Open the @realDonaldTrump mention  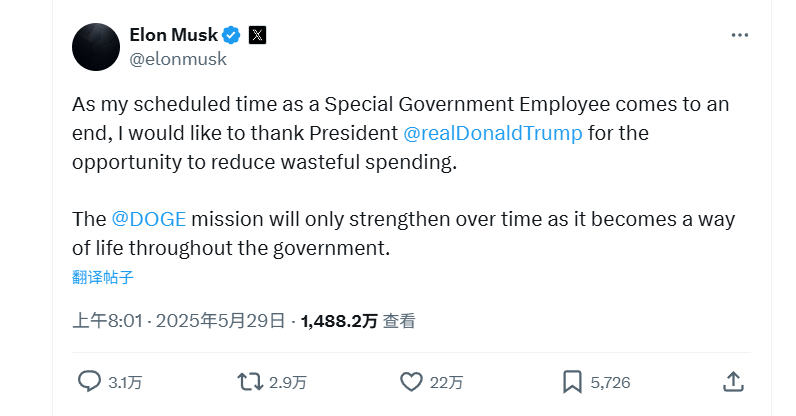[492, 132]
